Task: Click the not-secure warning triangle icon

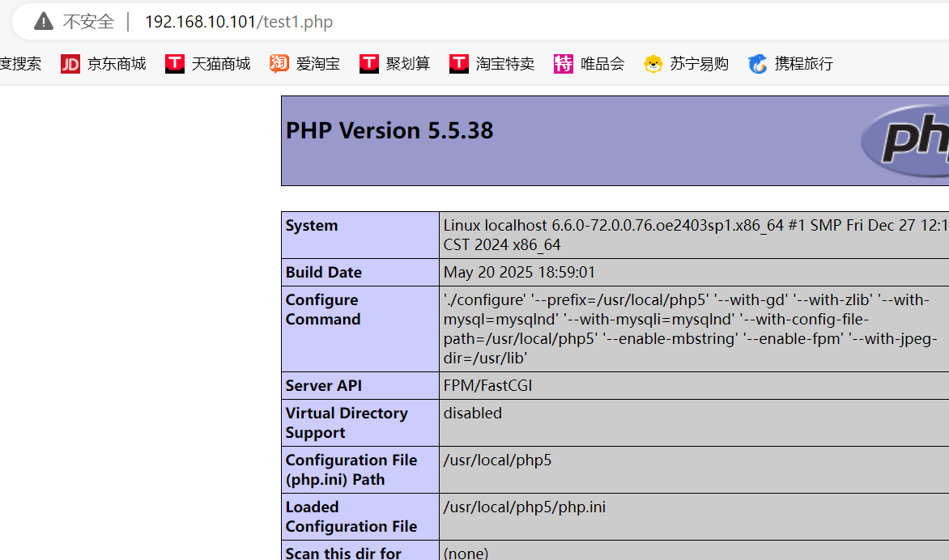Action: (44, 22)
